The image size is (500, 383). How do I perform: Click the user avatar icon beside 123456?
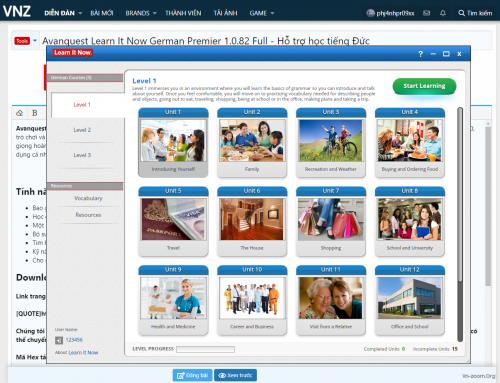[x=59, y=340]
